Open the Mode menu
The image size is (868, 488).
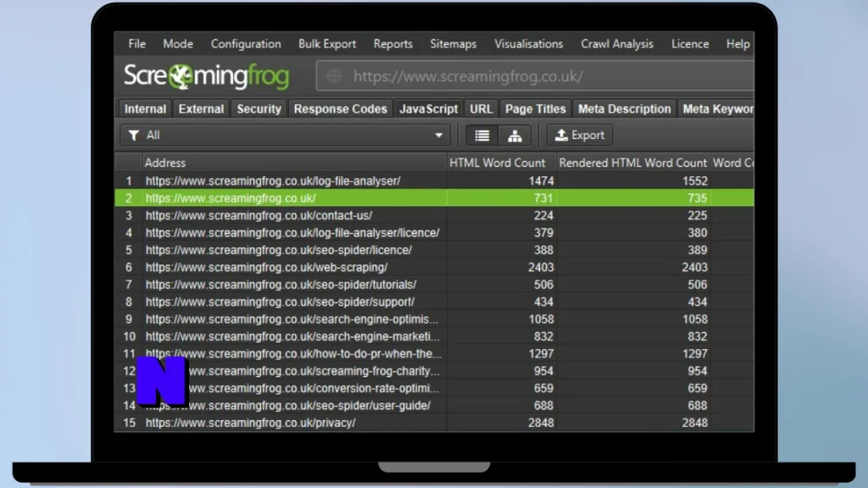(178, 44)
